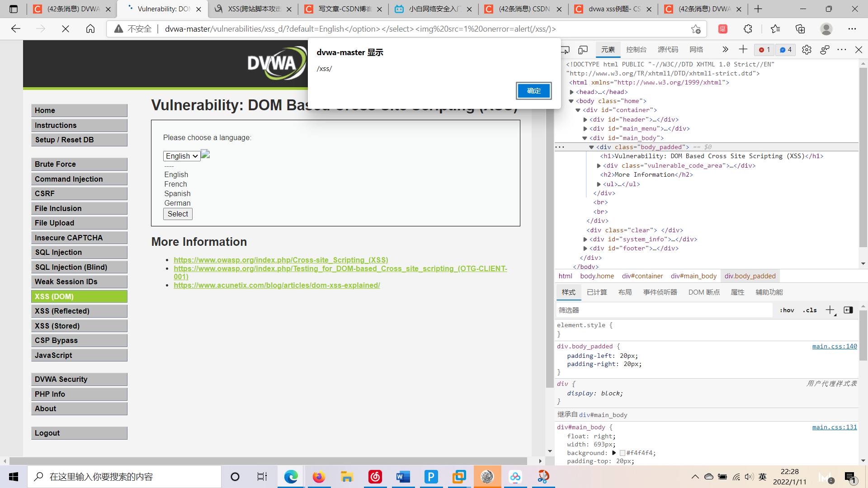Click the DevTools settings gear icon
The height and width of the screenshot is (488, 868).
point(807,50)
